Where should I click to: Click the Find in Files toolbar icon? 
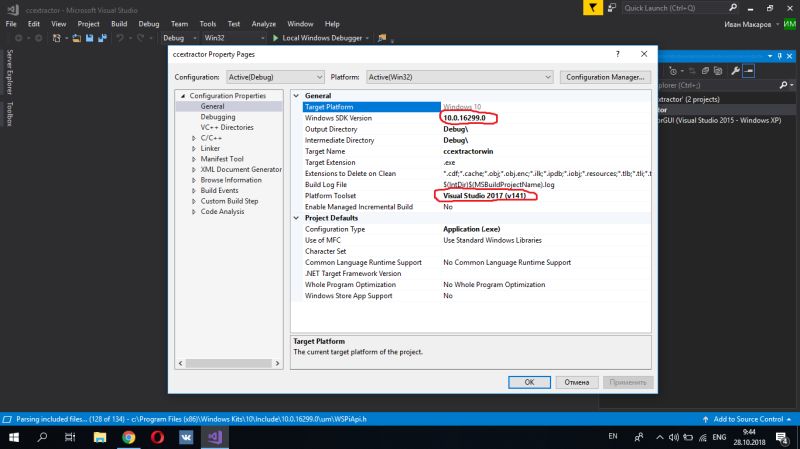point(382,38)
